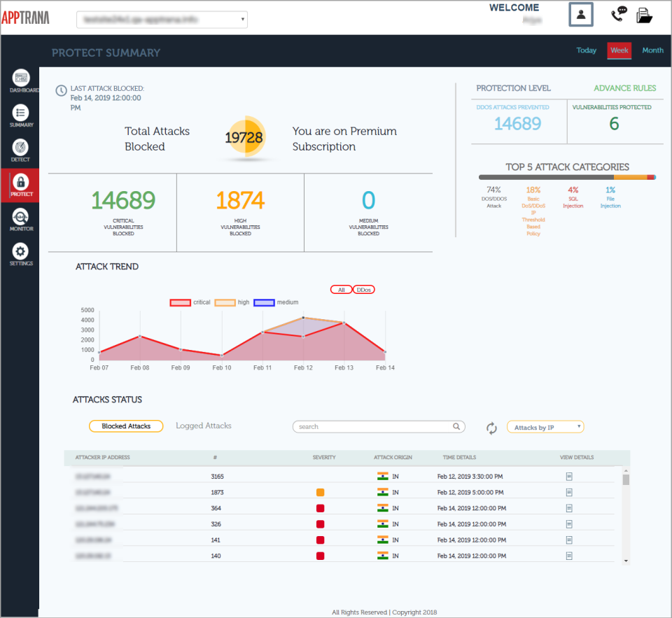Toggle the All filter on the attack trend
672x618 pixels.
click(341, 289)
